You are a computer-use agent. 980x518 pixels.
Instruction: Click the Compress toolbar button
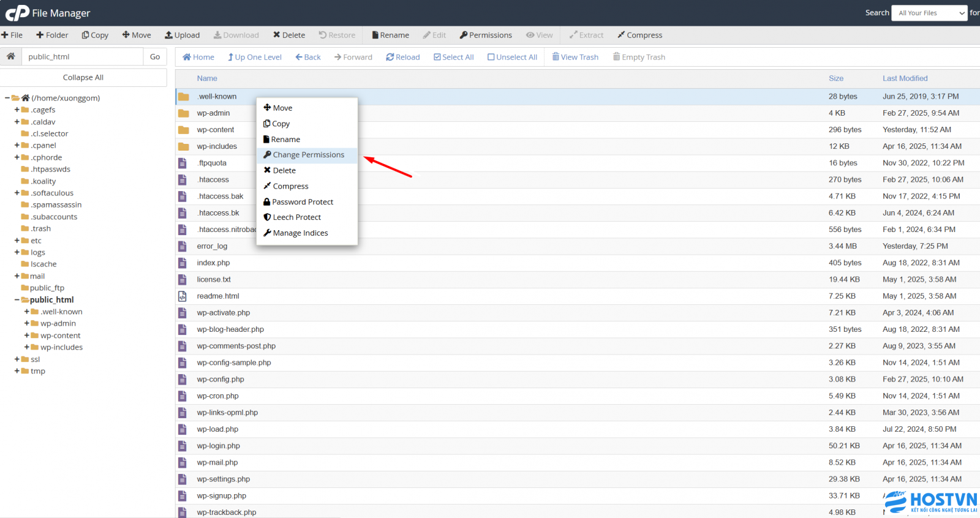tap(639, 35)
